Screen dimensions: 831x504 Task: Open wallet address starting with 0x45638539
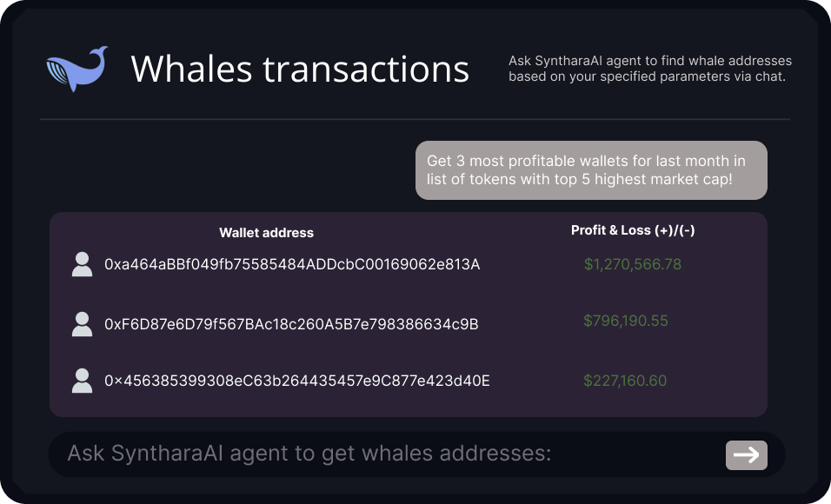tap(297, 381)
